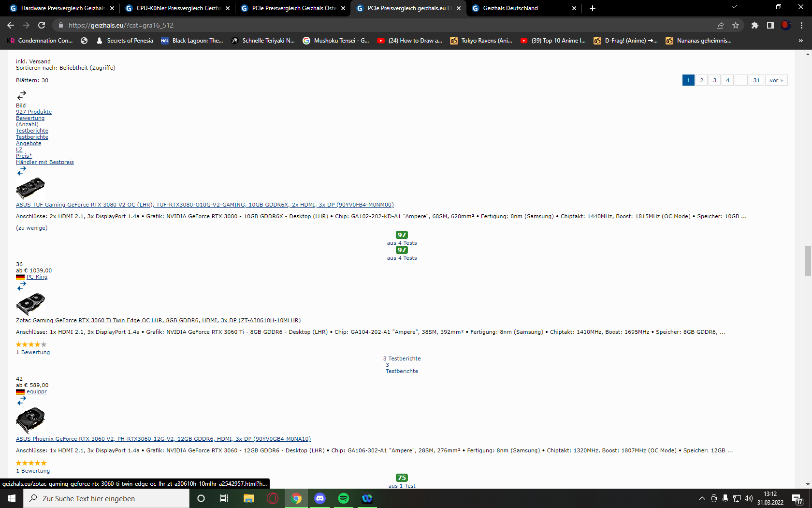Open Mushoku Tensei bookmark

(x=336, y=41)
